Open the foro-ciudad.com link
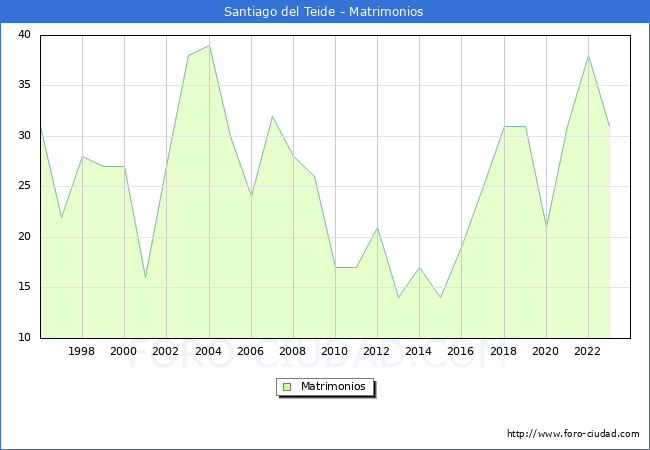The image size is (650, 450). point(573,434)
